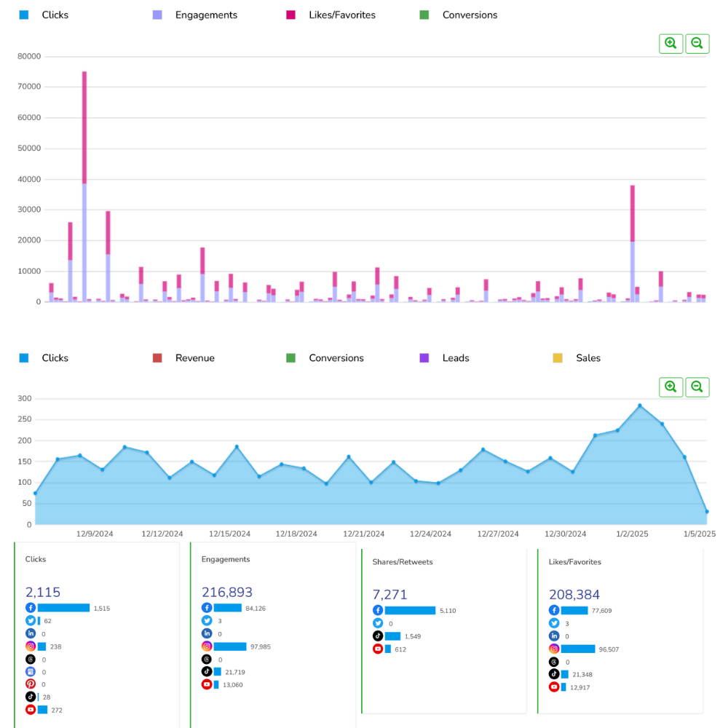
Task: Toggle the Revenue series in the line chart legend
Action: coord(194,358)
